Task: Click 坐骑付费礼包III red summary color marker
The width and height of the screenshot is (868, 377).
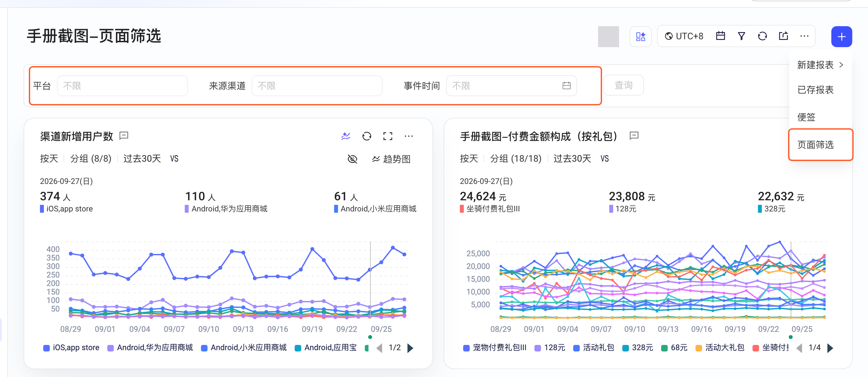Action: [x=462, y=209]
